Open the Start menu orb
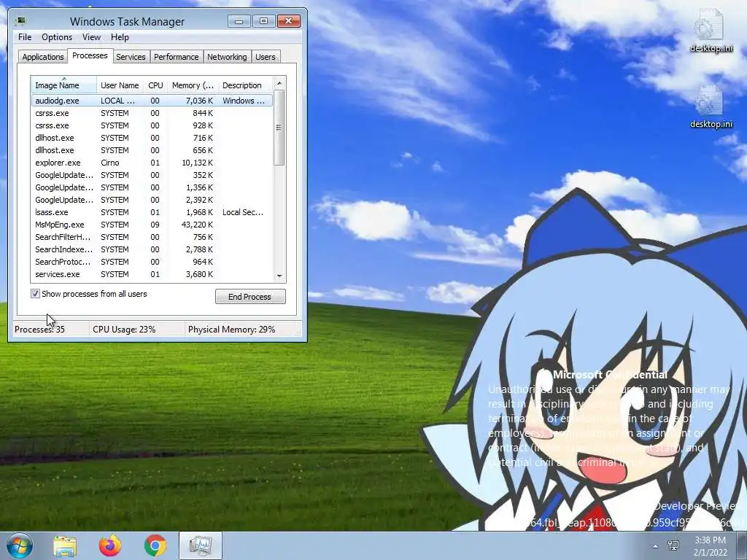747x560 pixels. coord(20,545)
